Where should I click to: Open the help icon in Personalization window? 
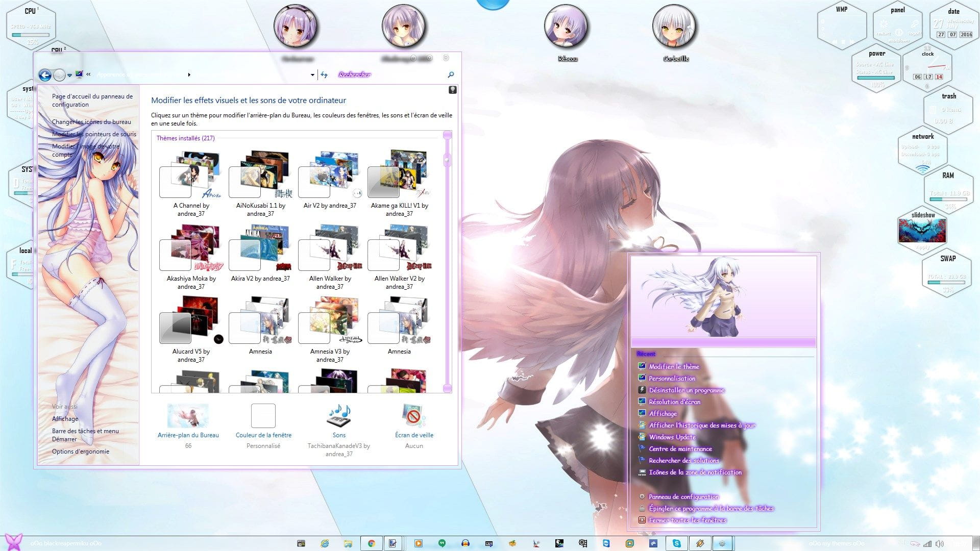tap(452, 90)
